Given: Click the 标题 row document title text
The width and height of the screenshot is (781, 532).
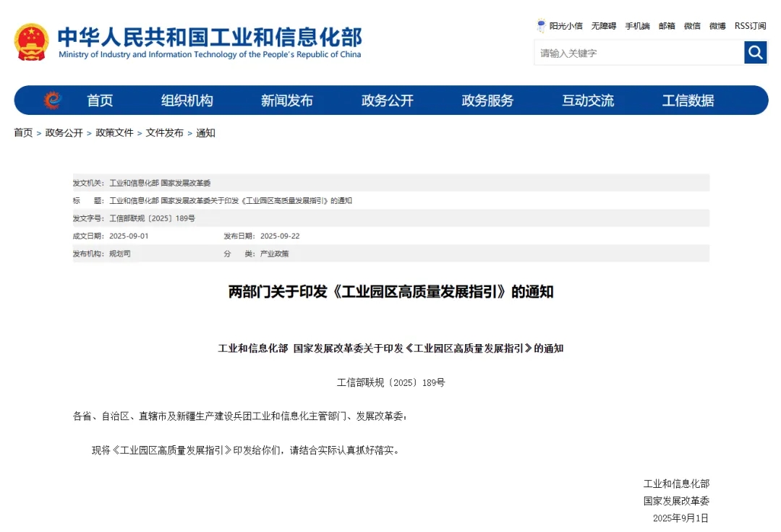Looking at the screenshot, I should click(x=231, y=200).
